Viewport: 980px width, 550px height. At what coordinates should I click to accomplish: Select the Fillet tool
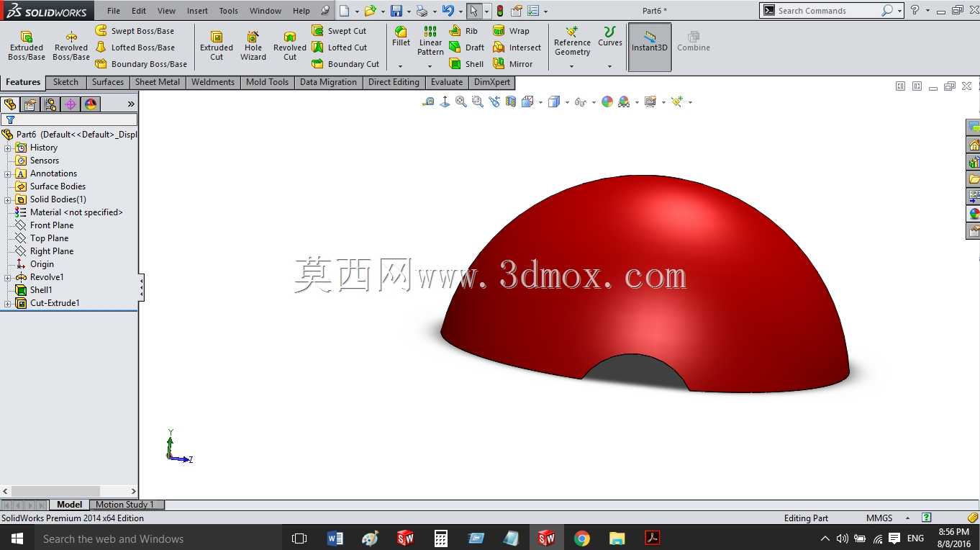coord(401,37)
